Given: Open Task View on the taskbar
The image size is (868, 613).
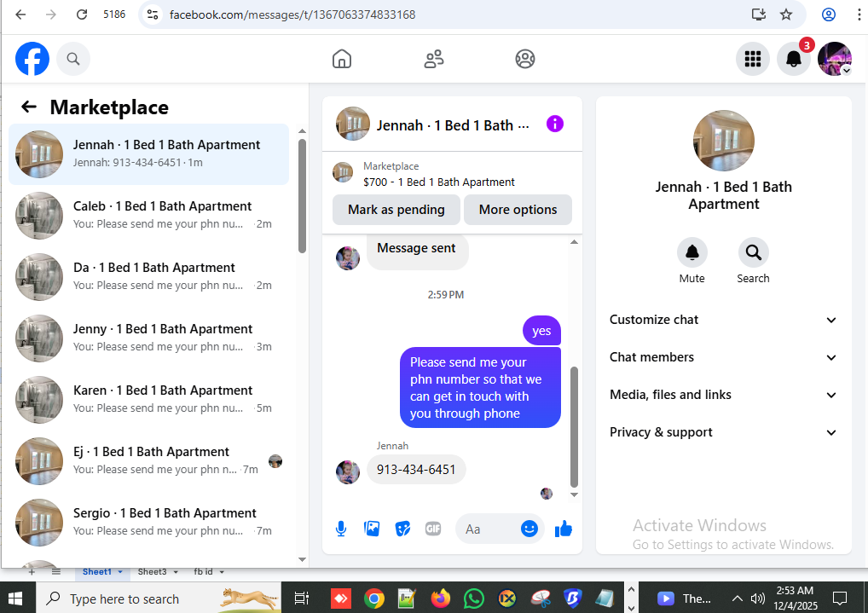Looking at the screenshot, I should pos(302,599).
